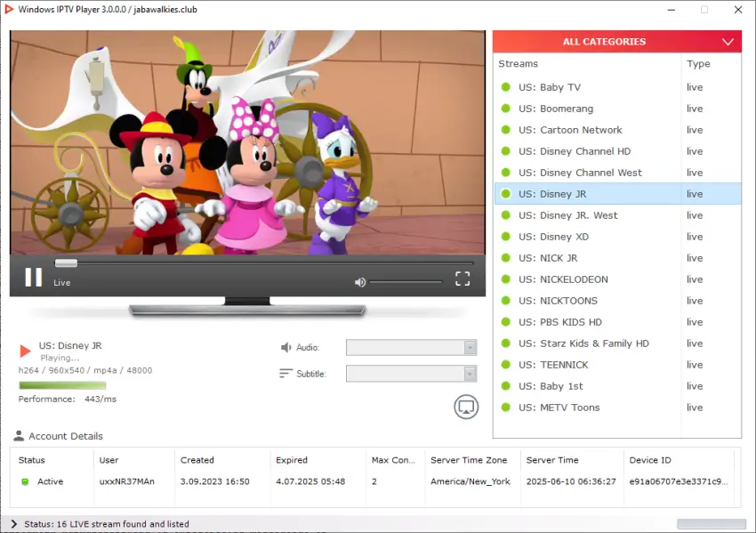Click green status dot of US: TEENNICK
Image resolution: width=756 pixels, height=533 pixels.
506,364
